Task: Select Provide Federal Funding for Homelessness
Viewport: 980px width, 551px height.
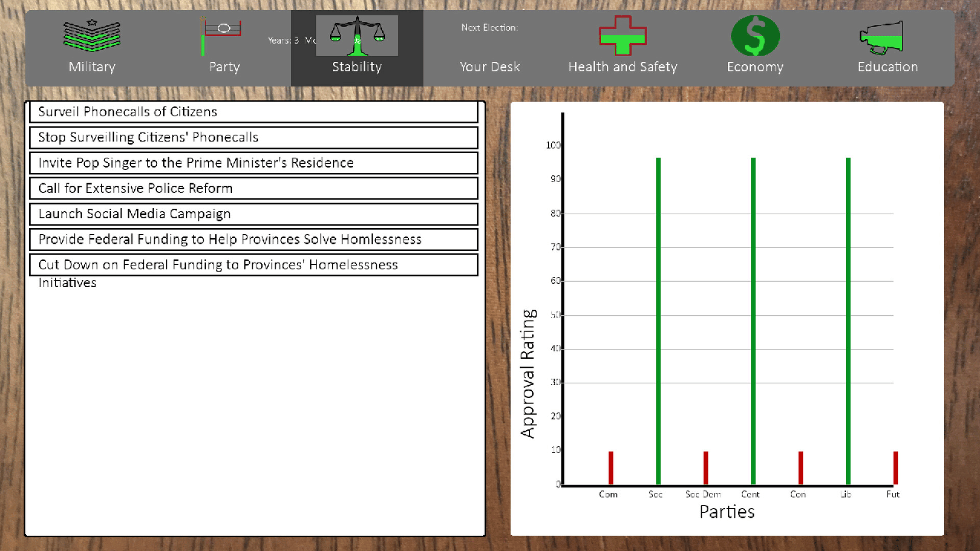Action: 254,239
